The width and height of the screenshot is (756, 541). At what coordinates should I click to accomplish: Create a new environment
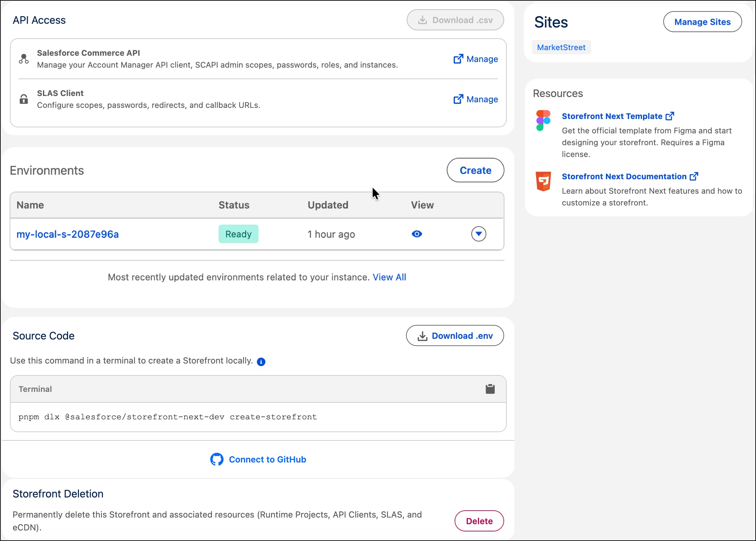tap(475, 170)
